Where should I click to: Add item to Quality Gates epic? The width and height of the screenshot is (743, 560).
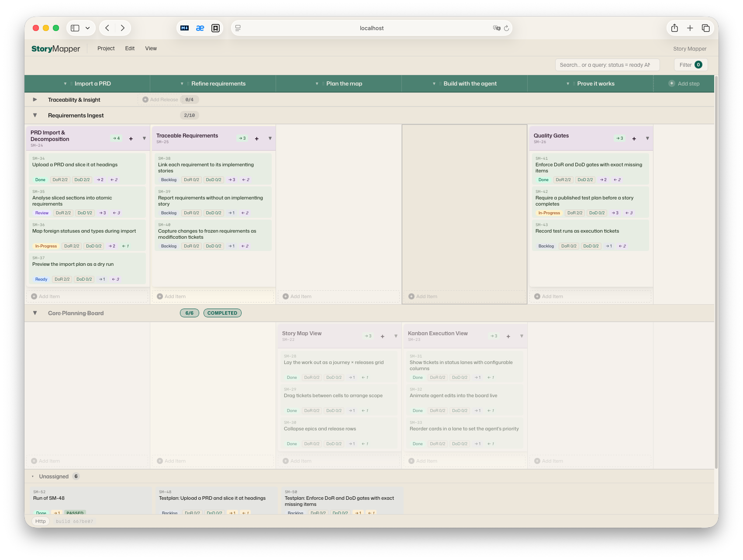coord(634,139)
